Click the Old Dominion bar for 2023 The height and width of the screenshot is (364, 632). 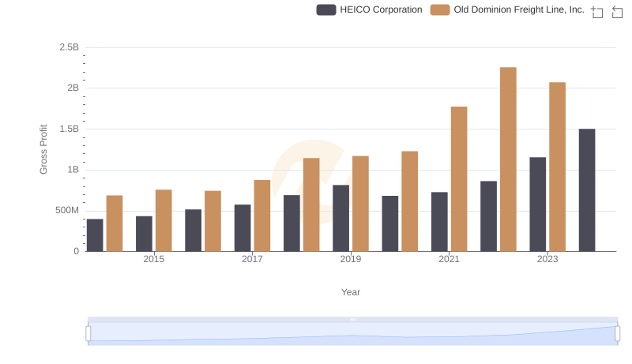(x=558, y=167)
